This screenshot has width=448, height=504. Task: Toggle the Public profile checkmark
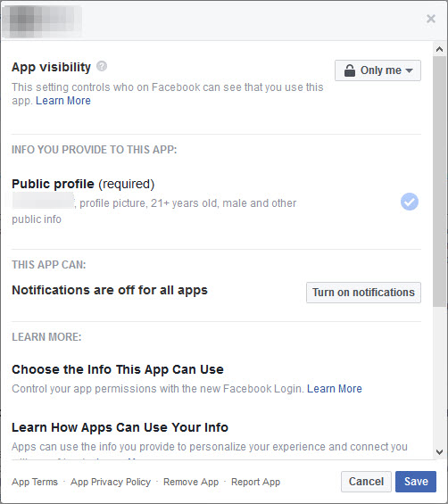409,202
